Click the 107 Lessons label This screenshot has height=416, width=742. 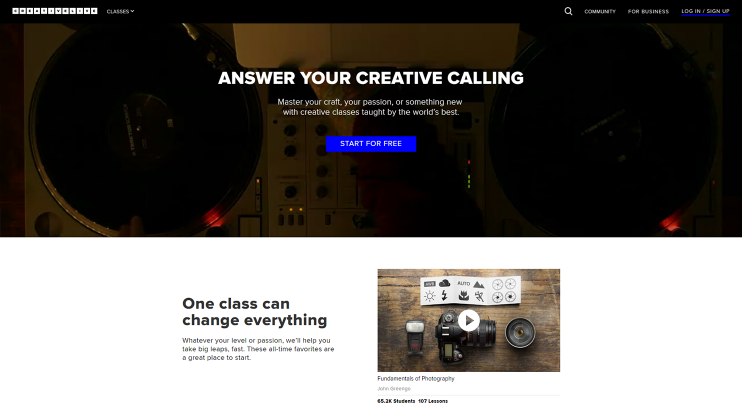coord(433,401)
